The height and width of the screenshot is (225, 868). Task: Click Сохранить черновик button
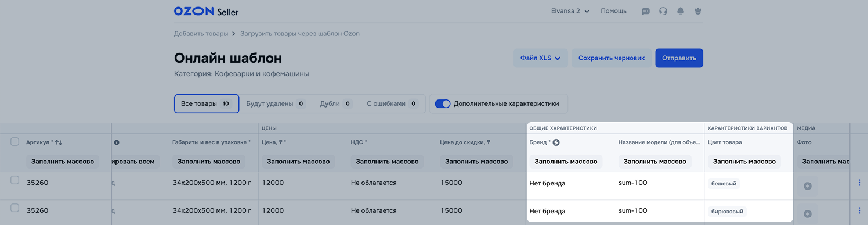coord(612,58)
